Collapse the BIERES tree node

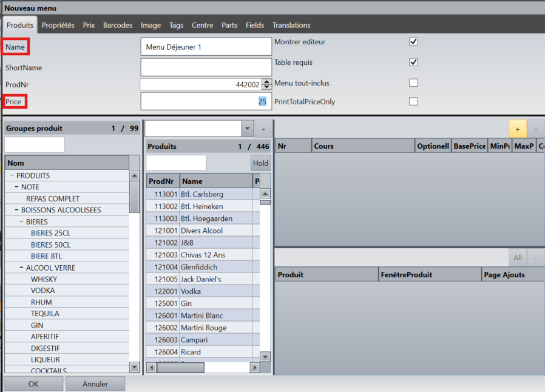[22, 221]
